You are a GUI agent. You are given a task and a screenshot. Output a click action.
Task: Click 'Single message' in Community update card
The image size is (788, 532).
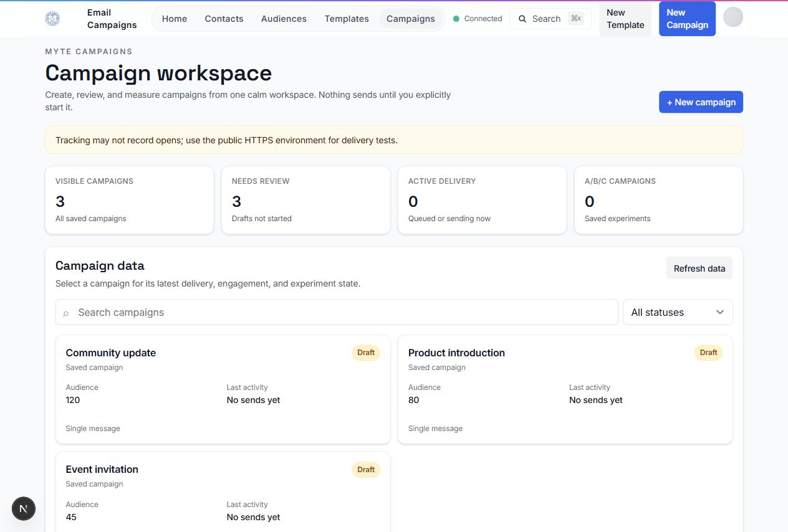pyautogui.click(x=93, y=429)
